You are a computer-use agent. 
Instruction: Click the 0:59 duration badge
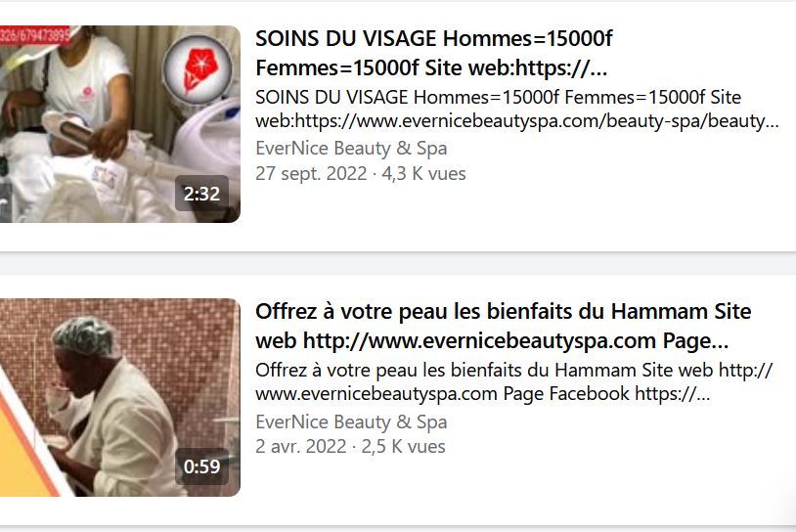coord(201,466)
